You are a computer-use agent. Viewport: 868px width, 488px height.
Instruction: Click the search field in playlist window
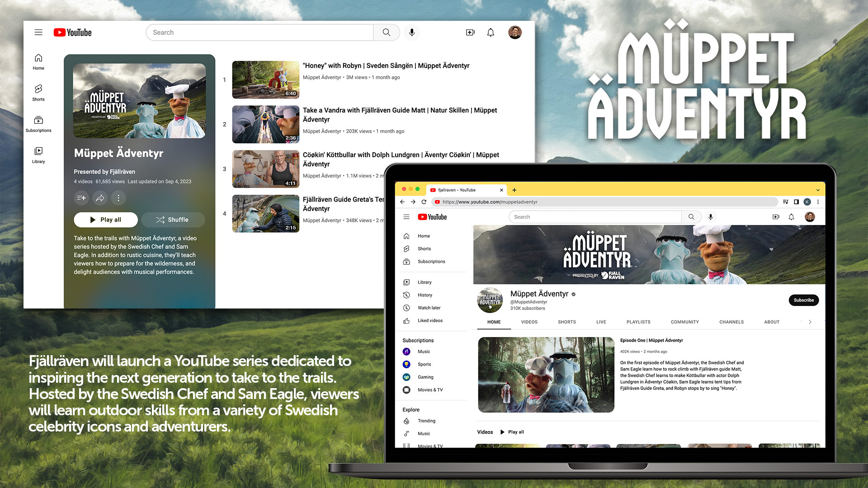click(x=259, y=33)
